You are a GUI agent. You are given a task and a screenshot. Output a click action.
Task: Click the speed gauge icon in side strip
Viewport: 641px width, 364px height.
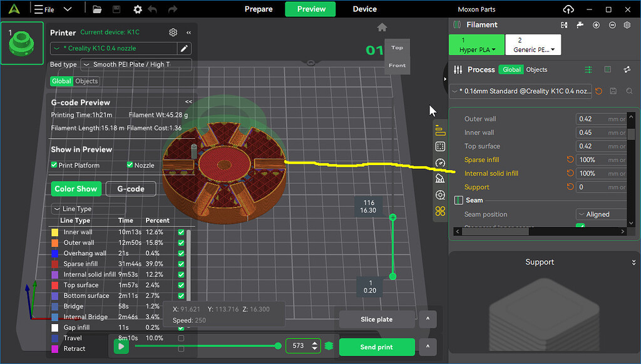(x=440, y=163)
